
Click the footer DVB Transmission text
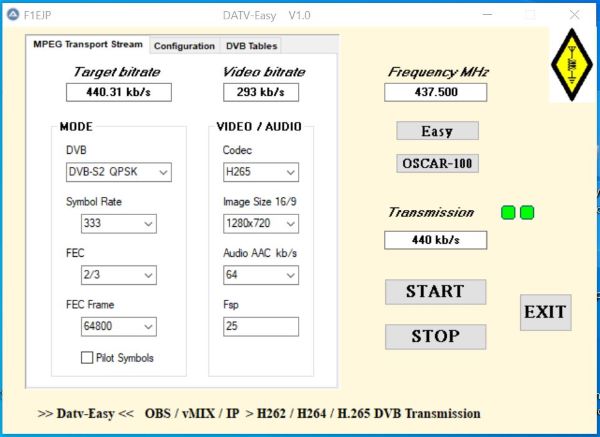pyautogui.click(x=427, y=414)
